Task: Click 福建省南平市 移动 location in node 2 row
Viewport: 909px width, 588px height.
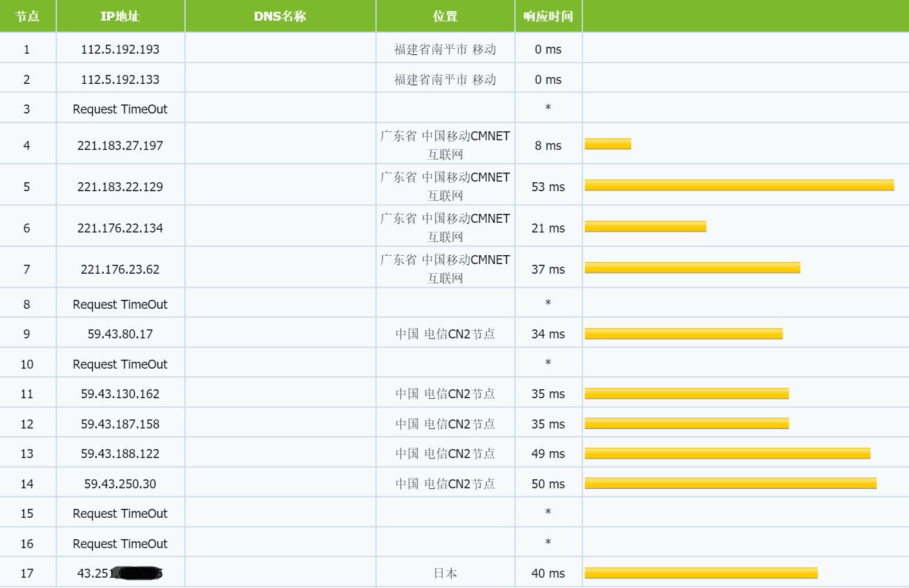Action: tap(445, 80)
